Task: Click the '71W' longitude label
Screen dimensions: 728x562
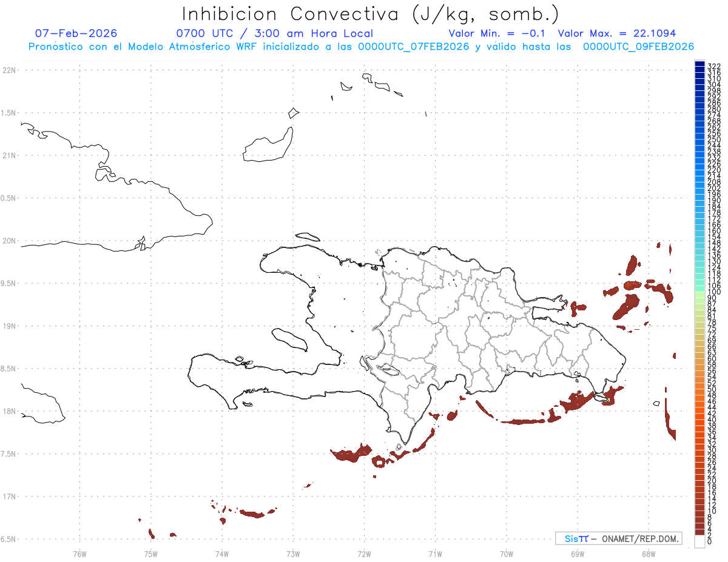Action: [435, 554]
